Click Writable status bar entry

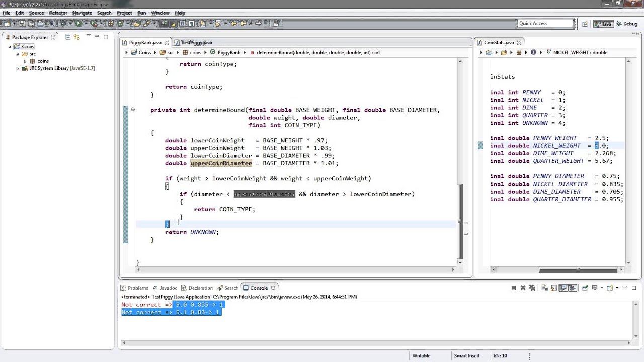click(422, 355)
